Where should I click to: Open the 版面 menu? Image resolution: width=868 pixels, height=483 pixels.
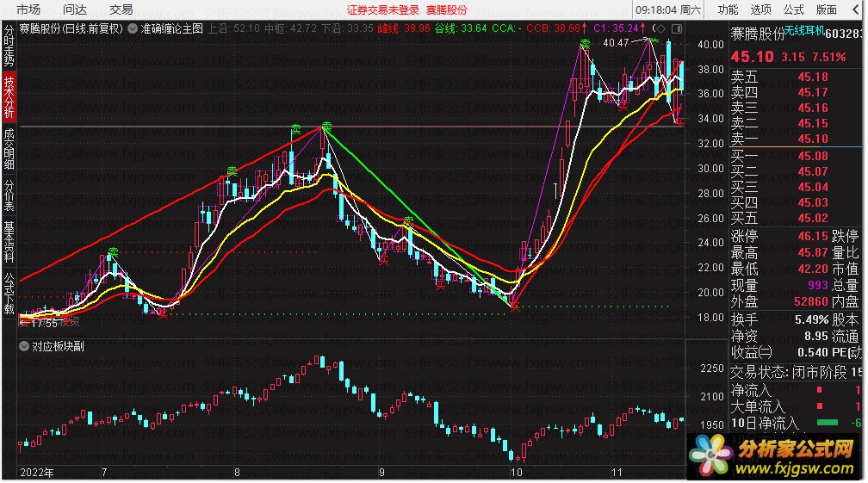click(x=826, y=9)
